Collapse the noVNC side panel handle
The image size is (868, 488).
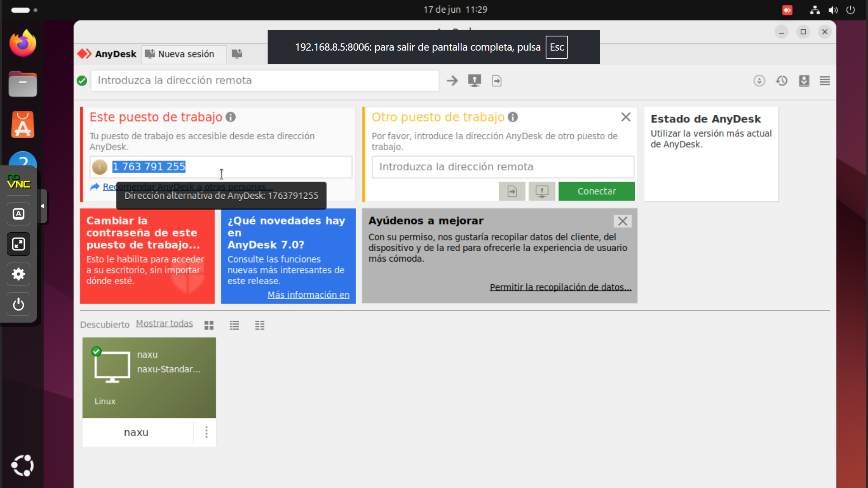pos(43,206)
